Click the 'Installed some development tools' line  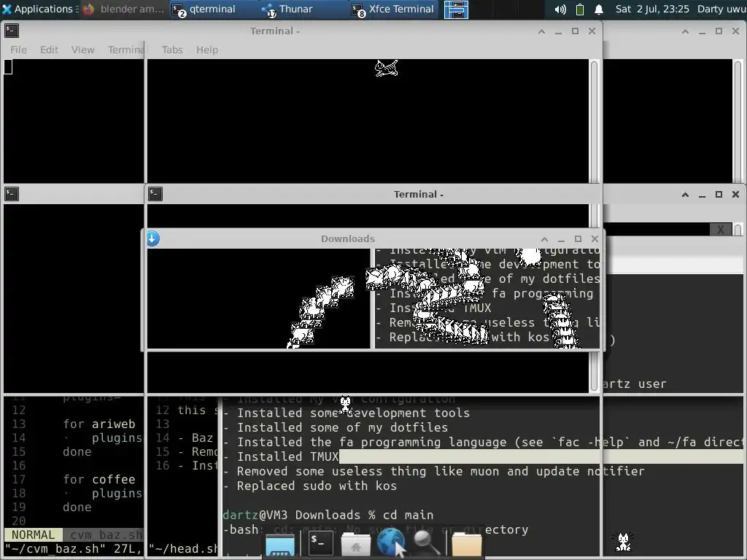(x=354, y=413)
